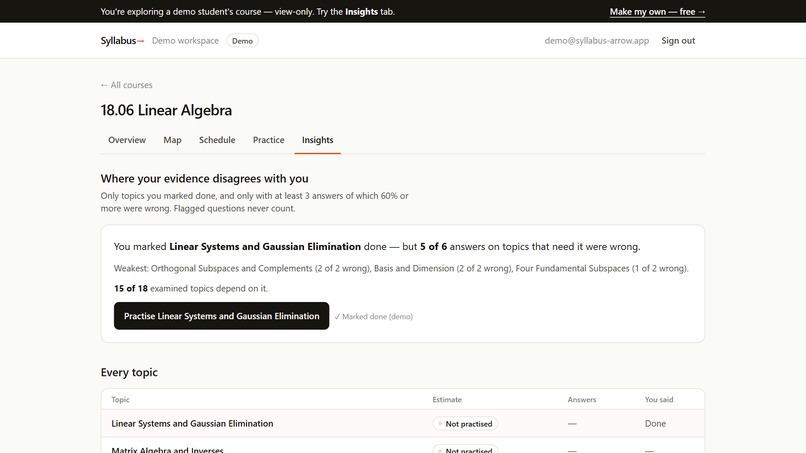Click the Estimate column header
This screenshot has width=806, height=453.
(447, 400)
